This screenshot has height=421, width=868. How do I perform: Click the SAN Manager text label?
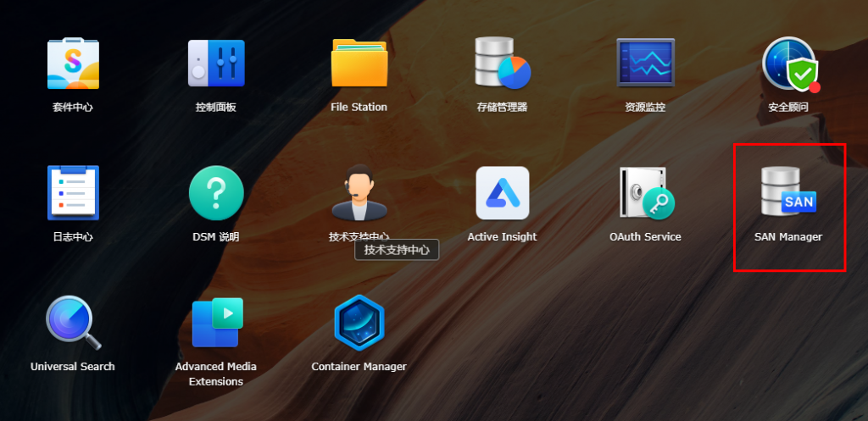pos(788,237)
